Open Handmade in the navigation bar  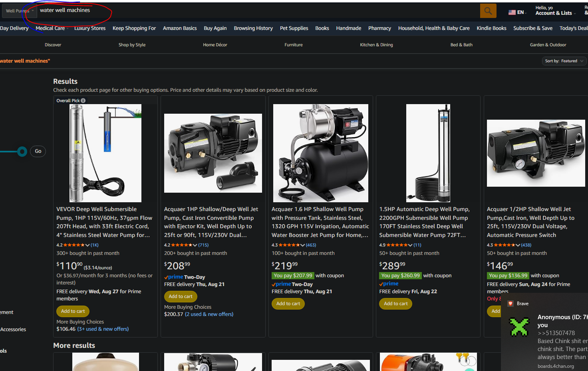tap(349, 28)
